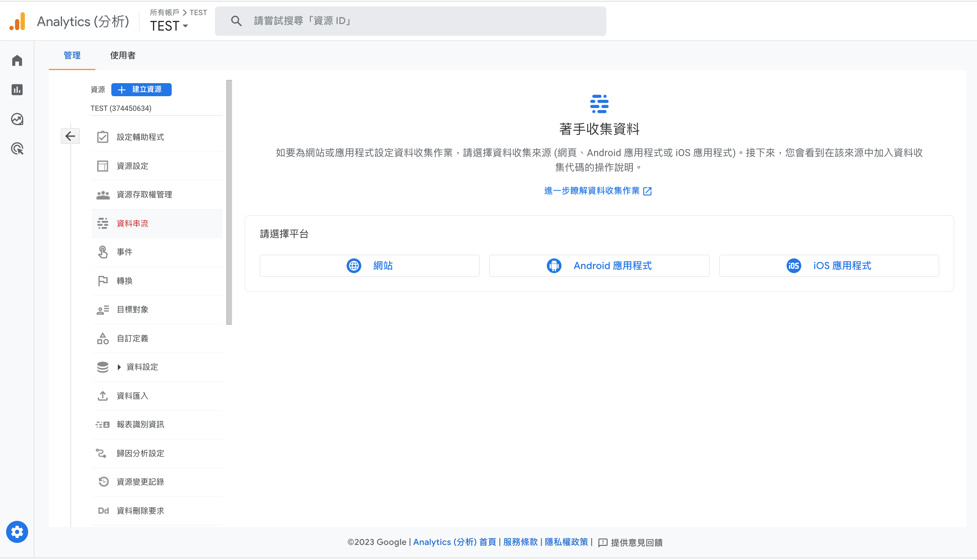Image resolution: width=977 pixels, height=560 pixels.
Task: Open Reports bar-chart icon in sidebar
Action: point(17,90)
